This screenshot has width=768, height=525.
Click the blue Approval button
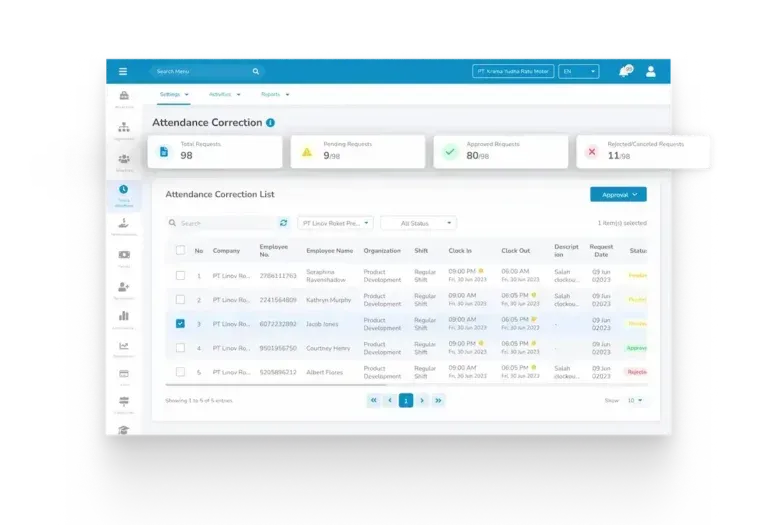[x=618, y=195]
